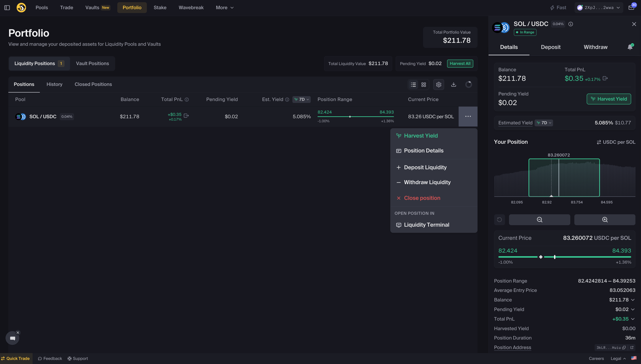Screen dimensions: 641x364
Task: Open Liquidity Terminal from the context menu
Action: [x=434, y=225]
